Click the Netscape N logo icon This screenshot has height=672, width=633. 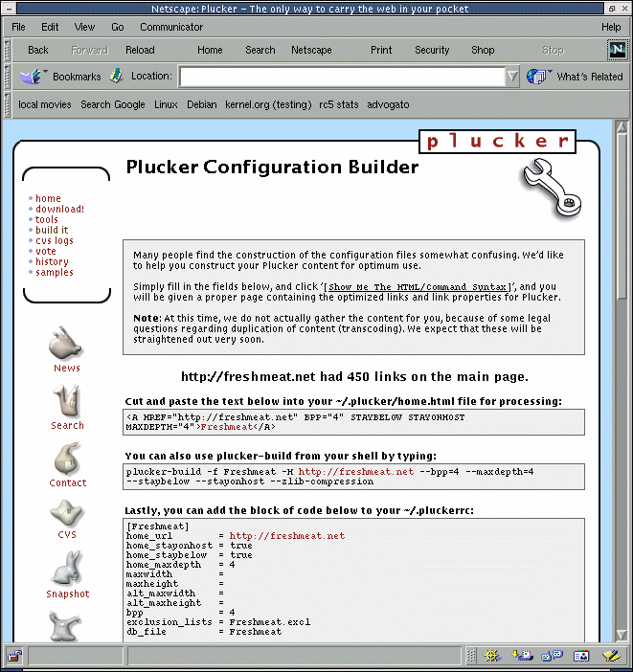(x=617, y=50)
